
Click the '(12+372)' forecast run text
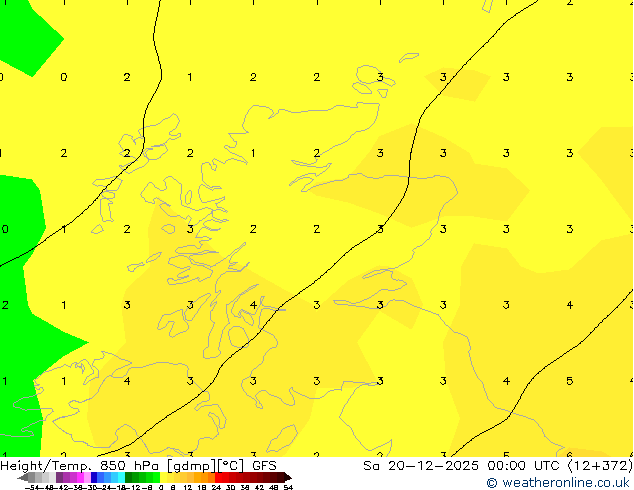pos(600,466)
